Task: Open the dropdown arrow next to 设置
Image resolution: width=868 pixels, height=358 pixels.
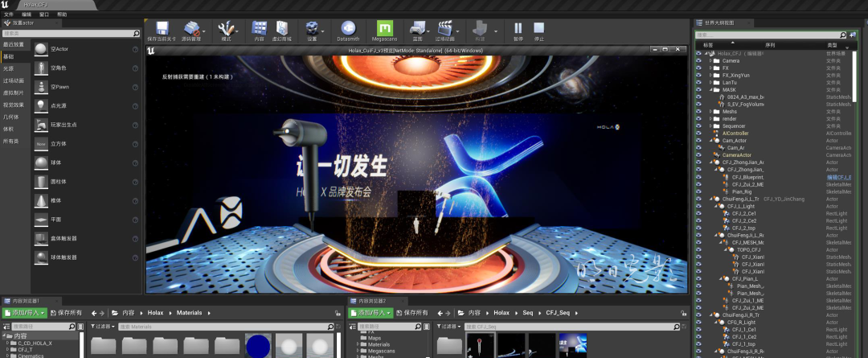Action: (x=324, y=32)
